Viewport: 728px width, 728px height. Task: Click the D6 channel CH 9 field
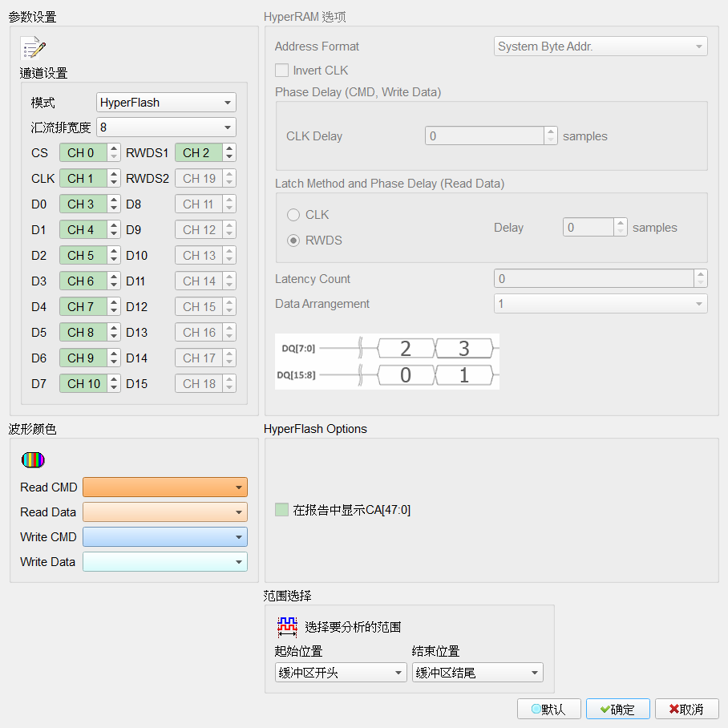coord(83,358)
